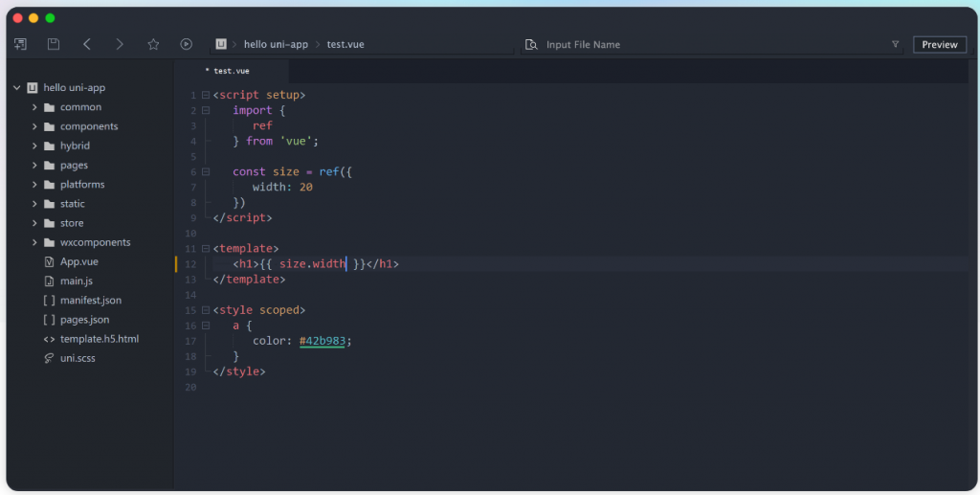Screen dimensions: 980x495
Task: Go back with the left arrow
Action: pyautogui.click(x=87, y=44)
